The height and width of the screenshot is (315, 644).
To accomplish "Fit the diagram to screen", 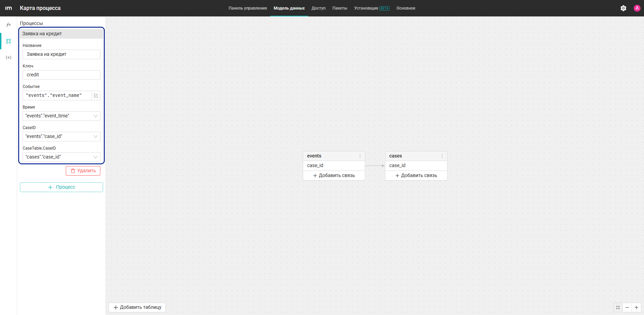I will click(618, 307).
